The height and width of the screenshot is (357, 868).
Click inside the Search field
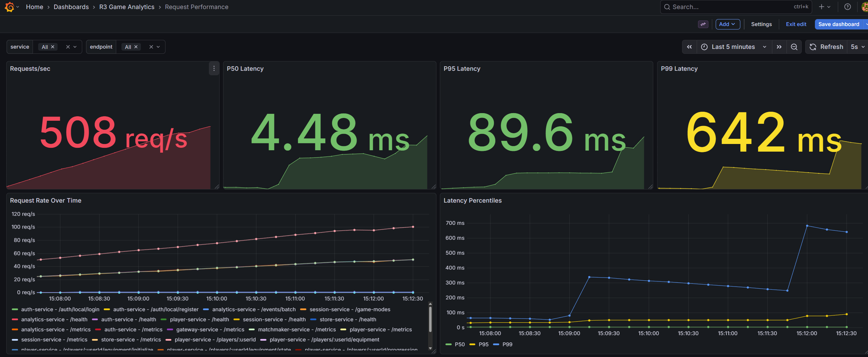[729, 7]
